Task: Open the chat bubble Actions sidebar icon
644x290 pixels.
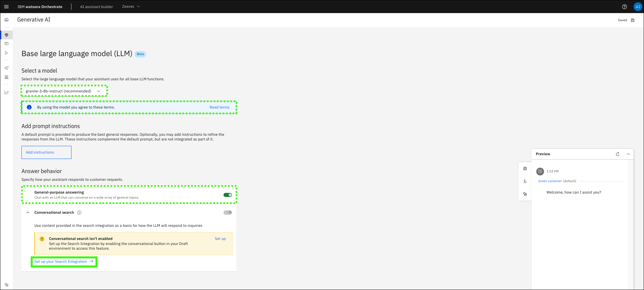Action: (6, 44)
